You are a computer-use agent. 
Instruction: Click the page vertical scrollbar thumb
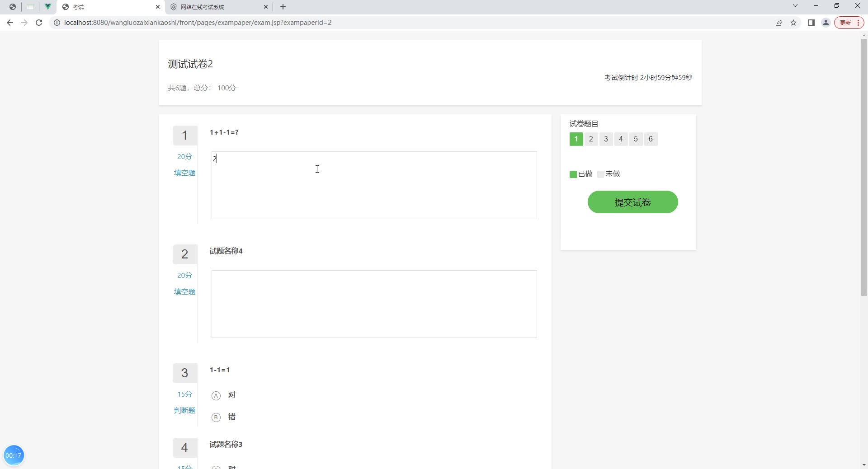coord(864,167)
